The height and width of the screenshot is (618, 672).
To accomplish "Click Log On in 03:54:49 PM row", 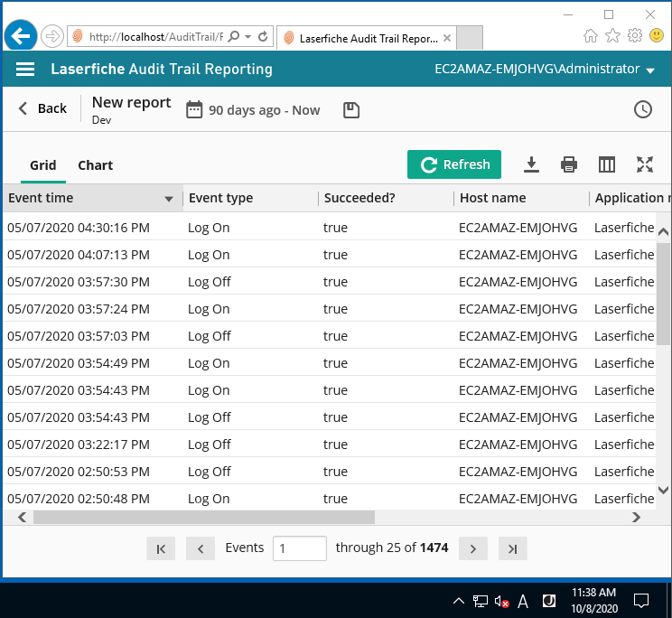I will point(209,363).
